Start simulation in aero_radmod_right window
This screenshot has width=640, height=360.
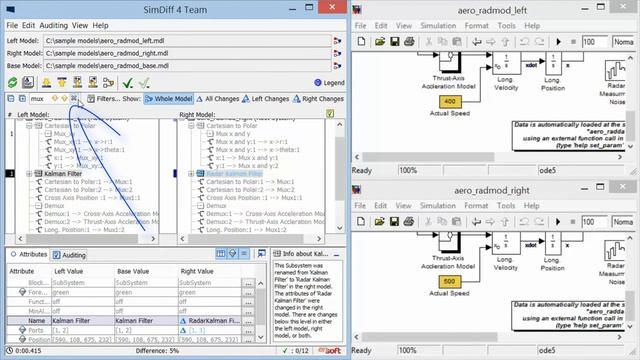coord(558,222)
